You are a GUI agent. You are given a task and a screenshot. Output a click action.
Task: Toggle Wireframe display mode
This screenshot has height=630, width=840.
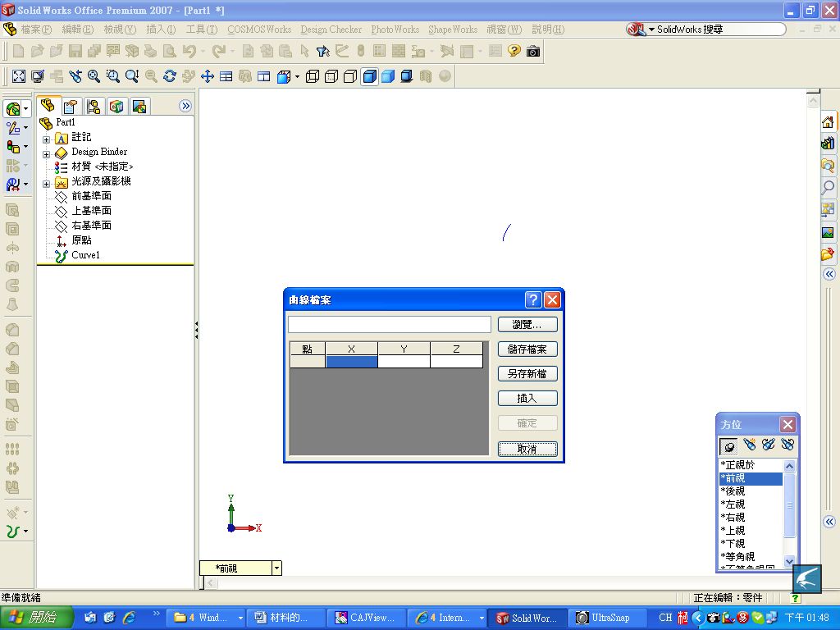pos(313,76)
